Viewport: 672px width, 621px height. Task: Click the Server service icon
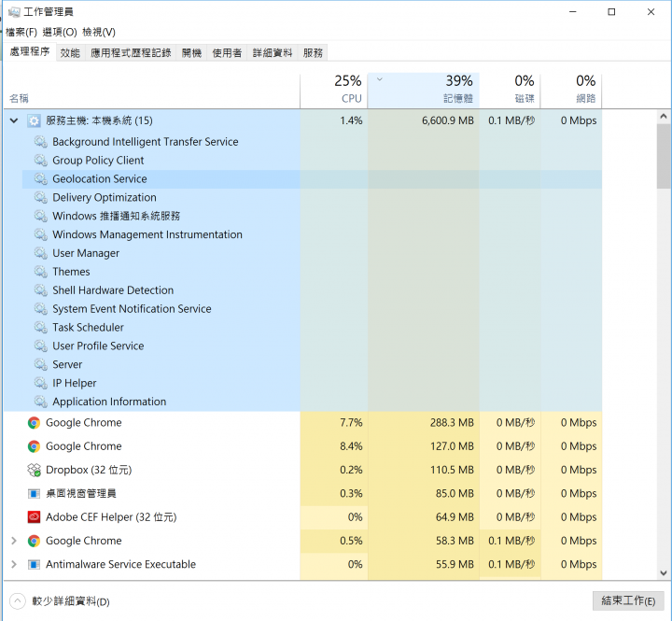[41, 364]
